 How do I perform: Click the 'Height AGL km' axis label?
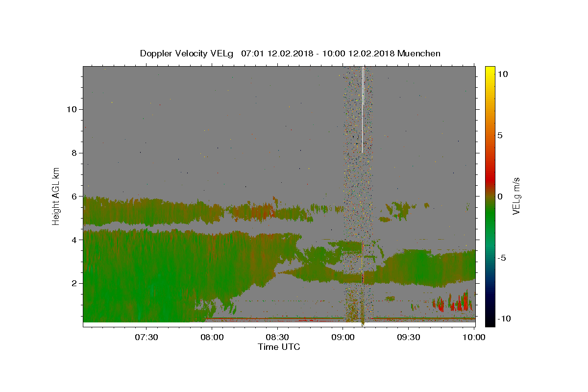[56, 196]
